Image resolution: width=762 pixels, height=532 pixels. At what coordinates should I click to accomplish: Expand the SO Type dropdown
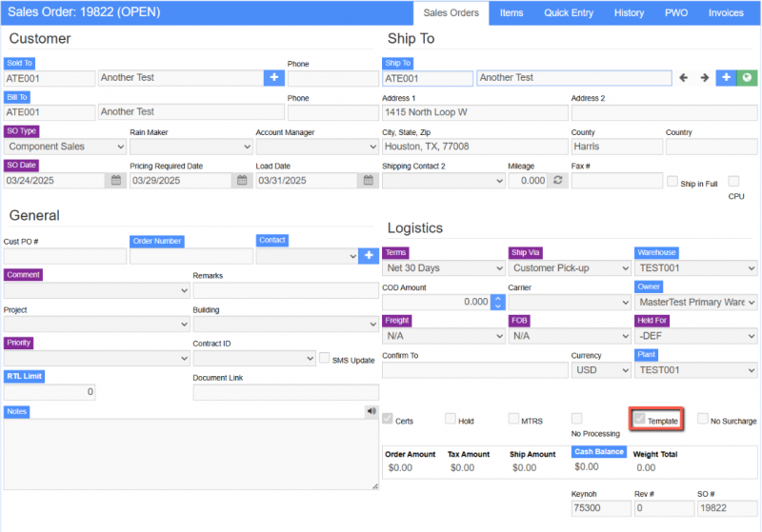click(65, 147)
